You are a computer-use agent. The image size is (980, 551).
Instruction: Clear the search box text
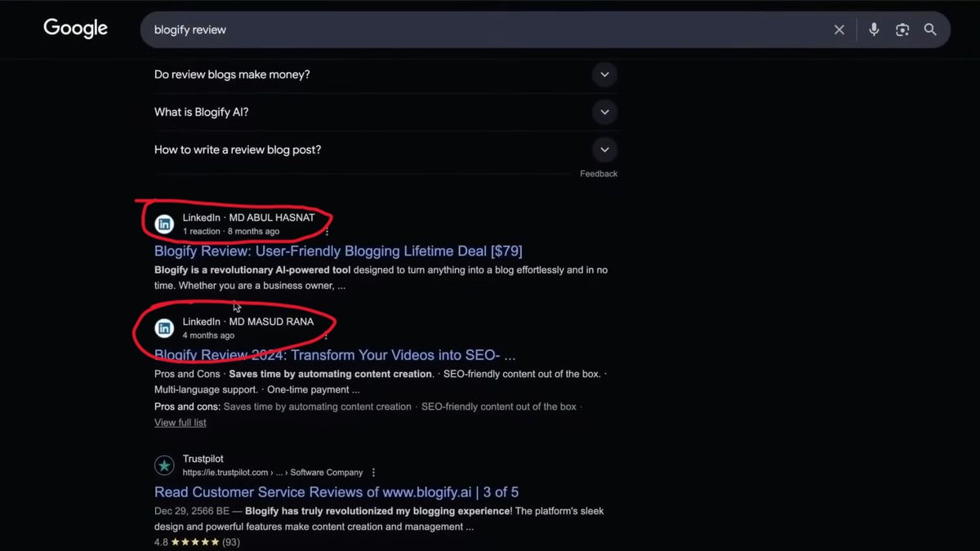[x=839, y=29]
